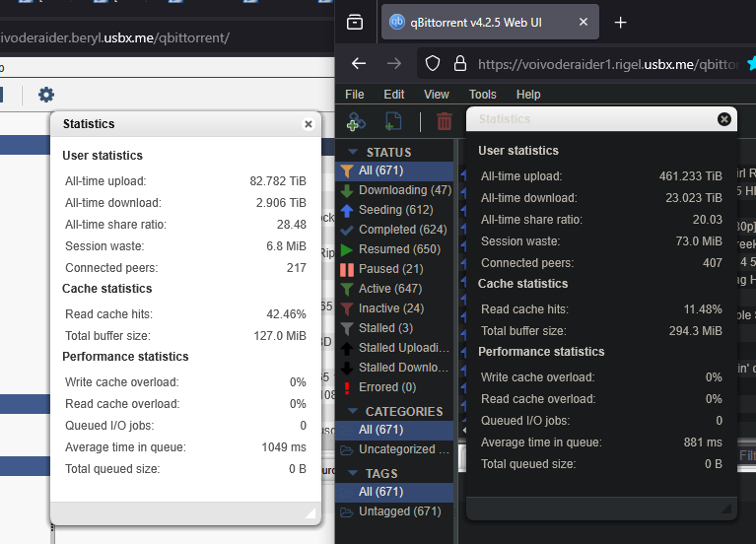Screen dimensions: 756x544
Task: Click the 82.782 TiB all-time upload value
Action: click(278, 181)
